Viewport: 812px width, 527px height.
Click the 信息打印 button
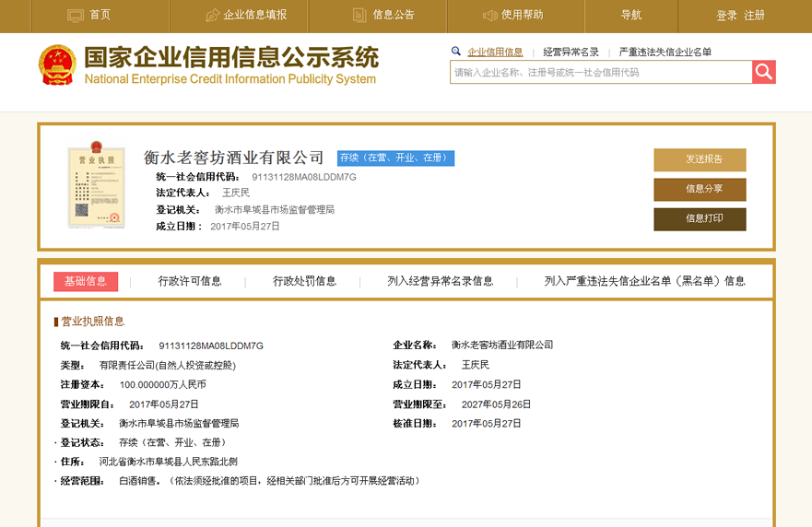tap(700, 218)
